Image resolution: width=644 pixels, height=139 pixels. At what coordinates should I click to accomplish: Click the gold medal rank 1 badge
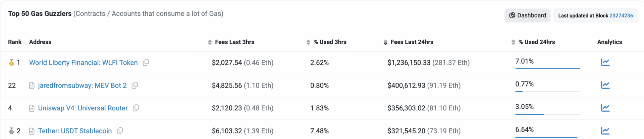pos(11,63)
